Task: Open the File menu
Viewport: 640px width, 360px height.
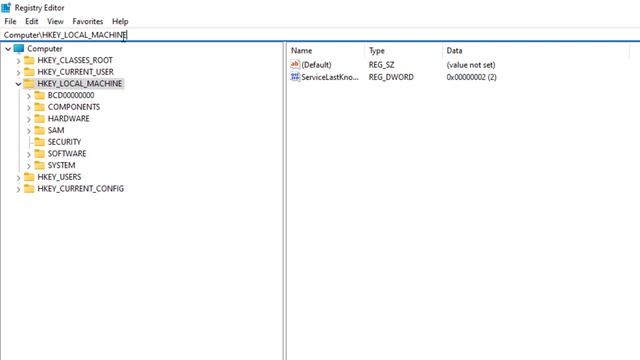Action: pos(10,21)
